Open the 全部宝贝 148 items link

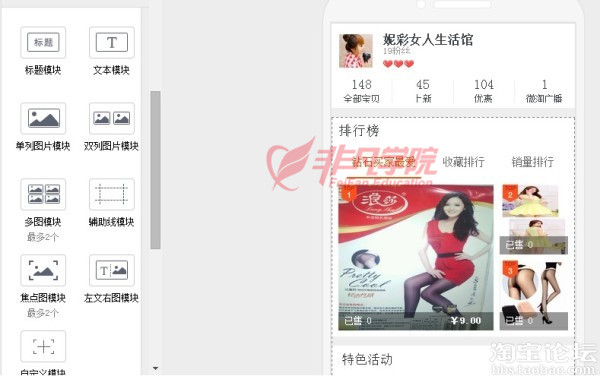pyautogui.click(x=361, y=91)
